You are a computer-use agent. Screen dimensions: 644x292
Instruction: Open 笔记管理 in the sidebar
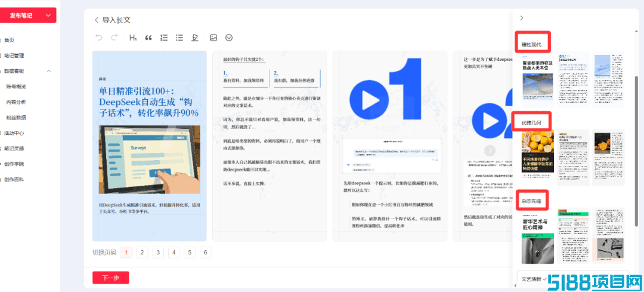(14, 56)
